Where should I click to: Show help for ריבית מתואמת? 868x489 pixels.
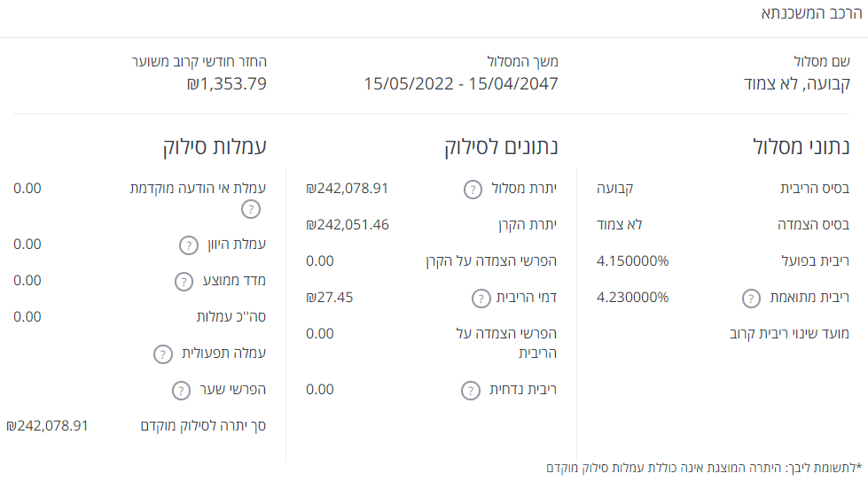[750, 298]
